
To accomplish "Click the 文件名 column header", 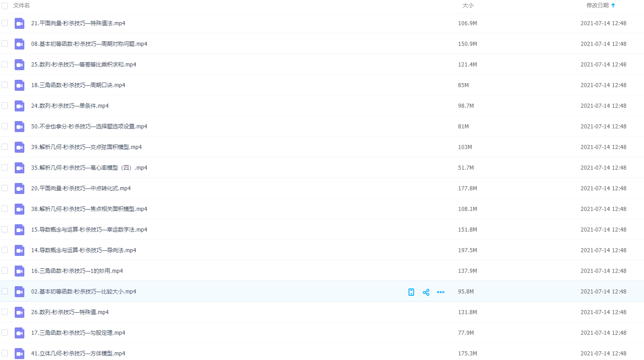I will pyautogui.click(x=22, y=6).
